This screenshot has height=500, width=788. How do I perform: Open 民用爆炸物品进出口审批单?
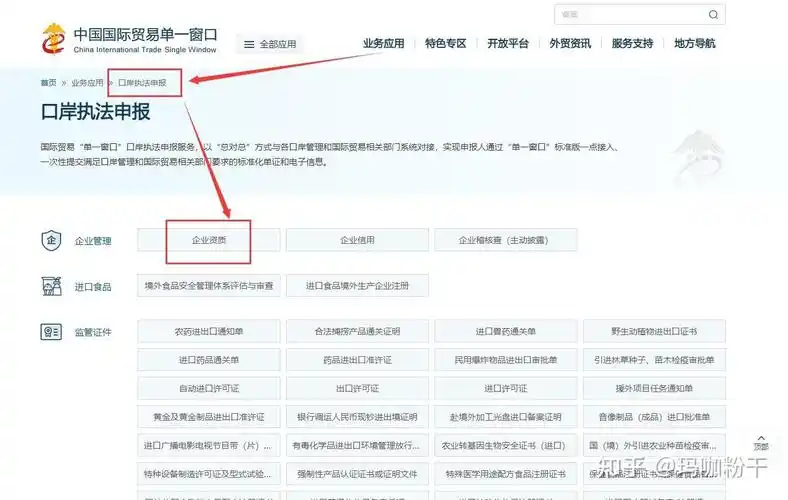coord(506,360)
